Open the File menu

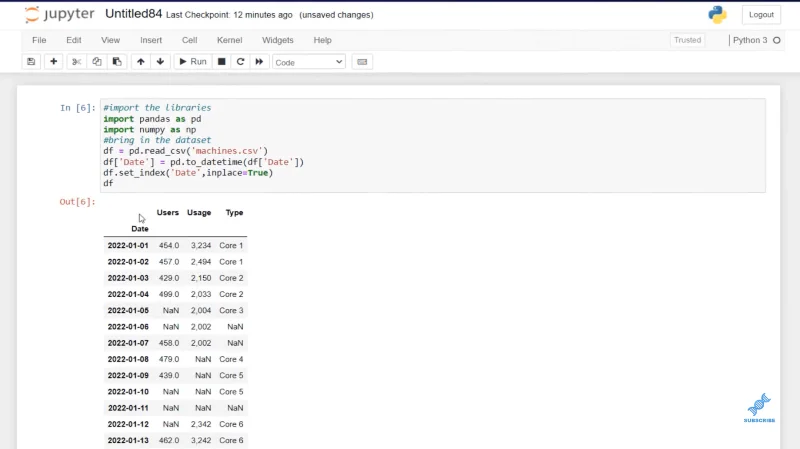[x=39, y=40]
